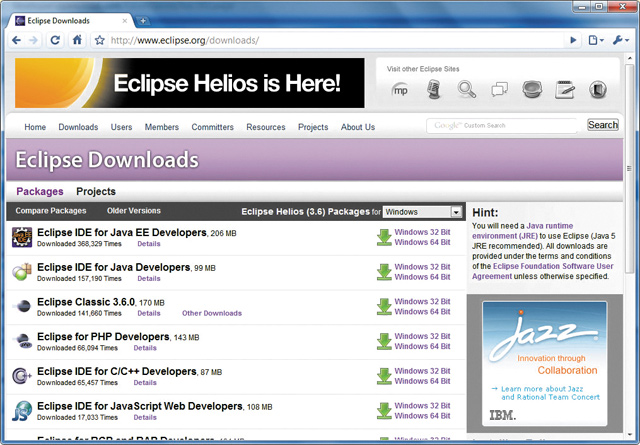
Task: Open the Members navigation item
Action: point(162,127)
